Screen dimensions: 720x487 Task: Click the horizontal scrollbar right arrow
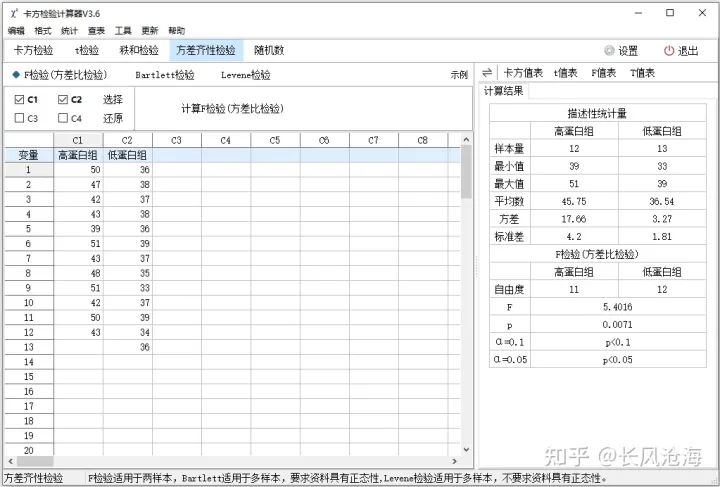(455, 461)
